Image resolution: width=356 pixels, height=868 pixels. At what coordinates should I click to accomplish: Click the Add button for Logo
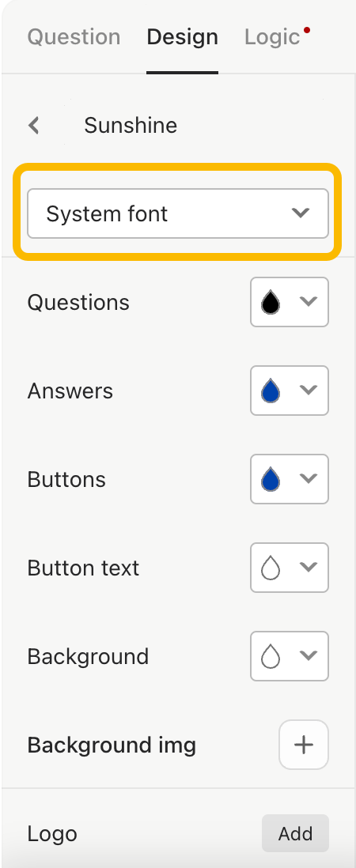pyautogui.click(x=295, y=833)
